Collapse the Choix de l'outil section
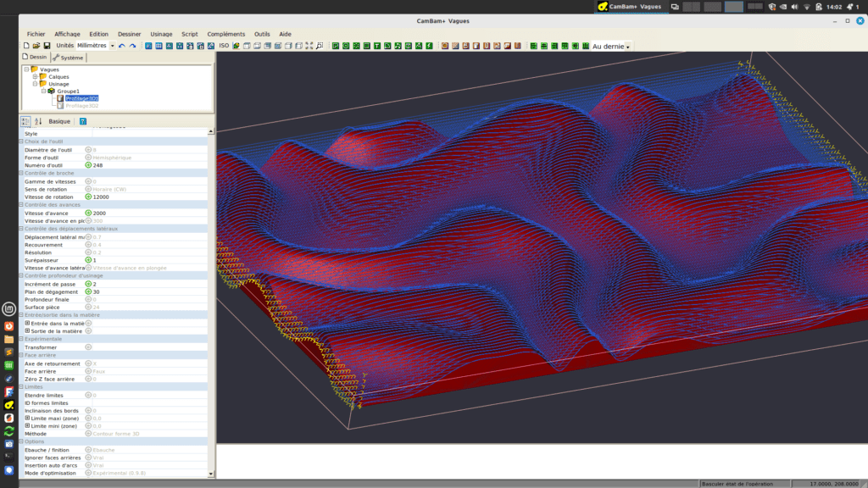 click(21, 141)
